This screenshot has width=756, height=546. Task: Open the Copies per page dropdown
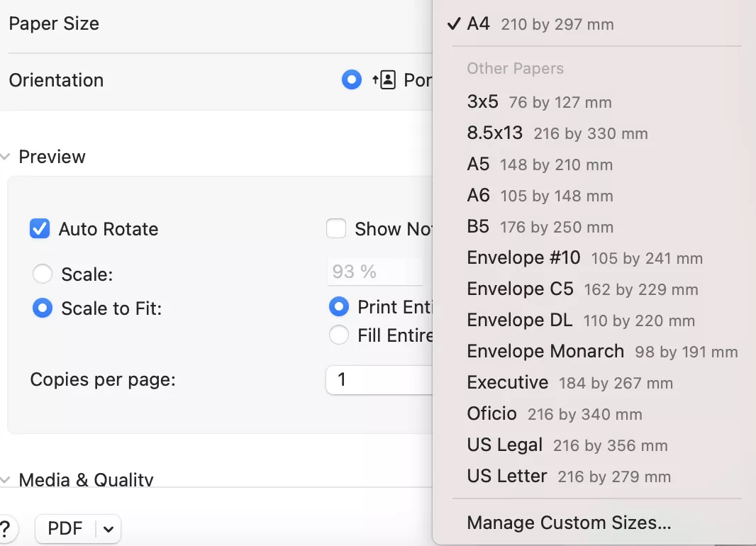379,380
